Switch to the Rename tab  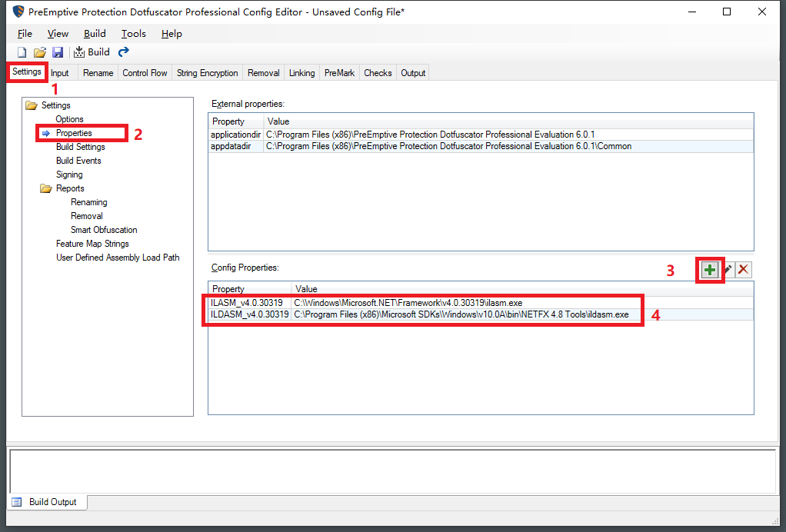click(98, 73)
